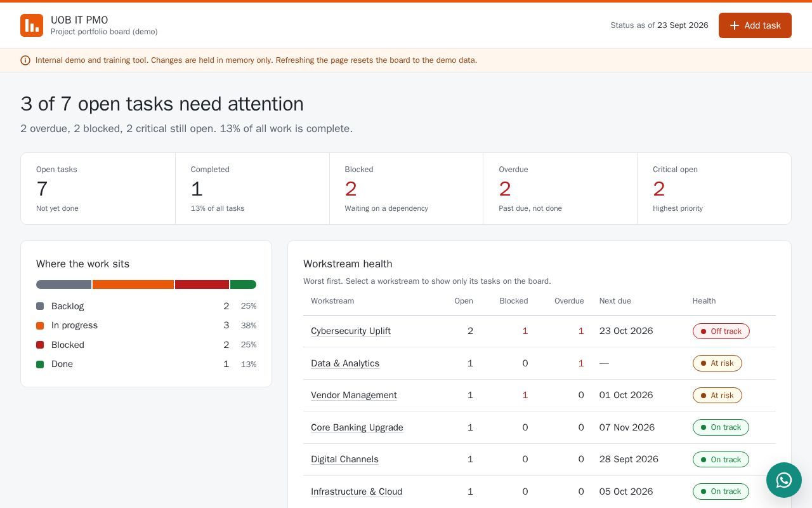Click the Done legend color square
Screen dimensions: 812x508
coord(40,364)
